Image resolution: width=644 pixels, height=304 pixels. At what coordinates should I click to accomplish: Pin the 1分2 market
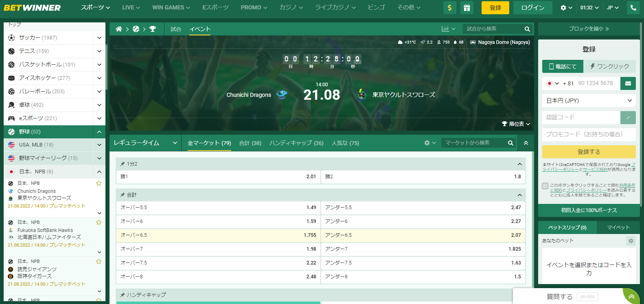click(122, 164)
